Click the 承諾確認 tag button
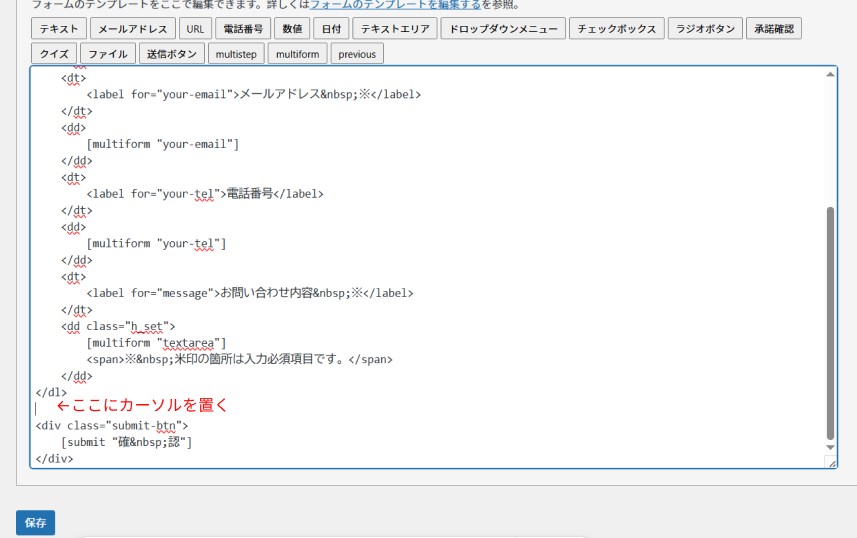The width and height of the screenshot is (857, 538). 774,29
